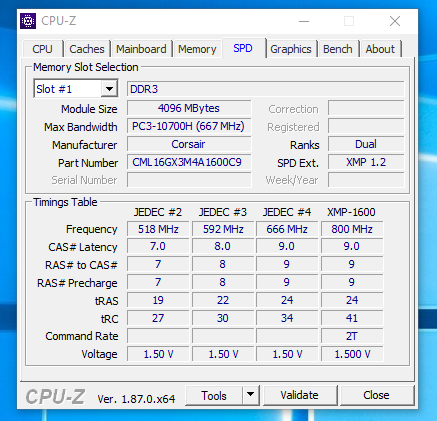Screen dimensions: 437x421
Task: Click the Validate button
Action: [299, 395]
